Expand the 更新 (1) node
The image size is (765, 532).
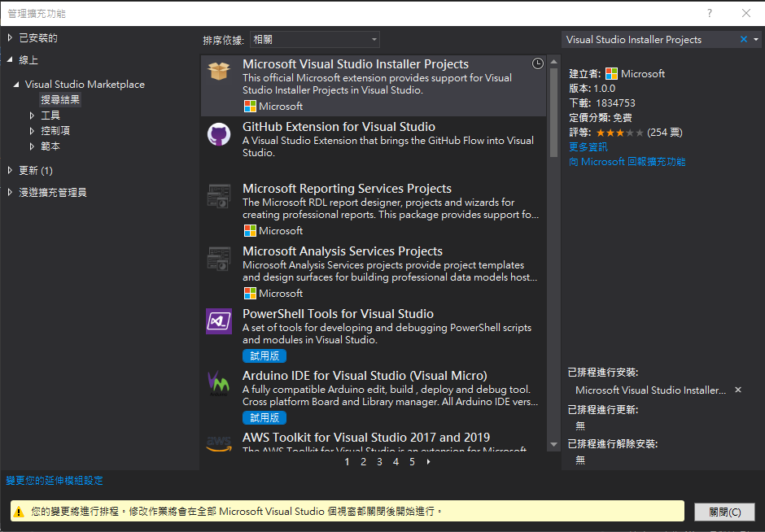pos(10,170)
